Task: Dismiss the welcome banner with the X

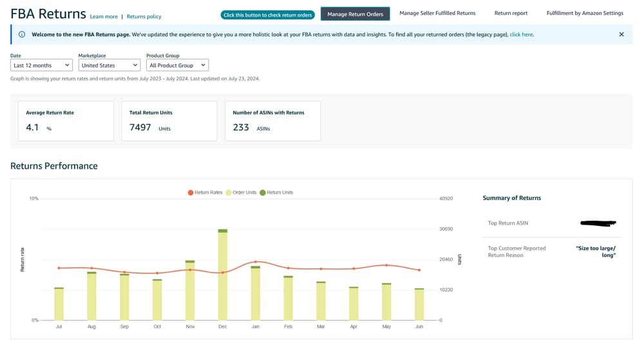Action: 621,35
